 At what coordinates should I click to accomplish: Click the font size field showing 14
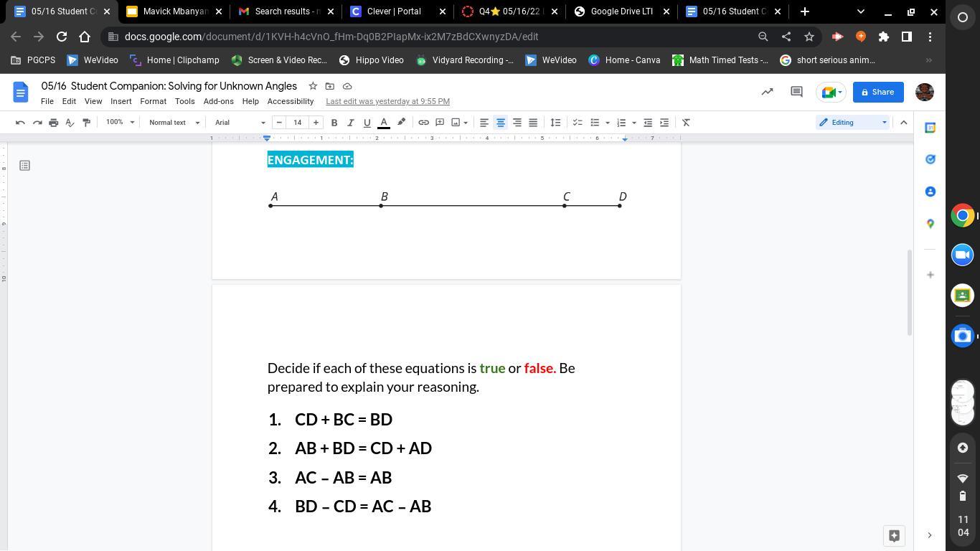coord(297,123)
